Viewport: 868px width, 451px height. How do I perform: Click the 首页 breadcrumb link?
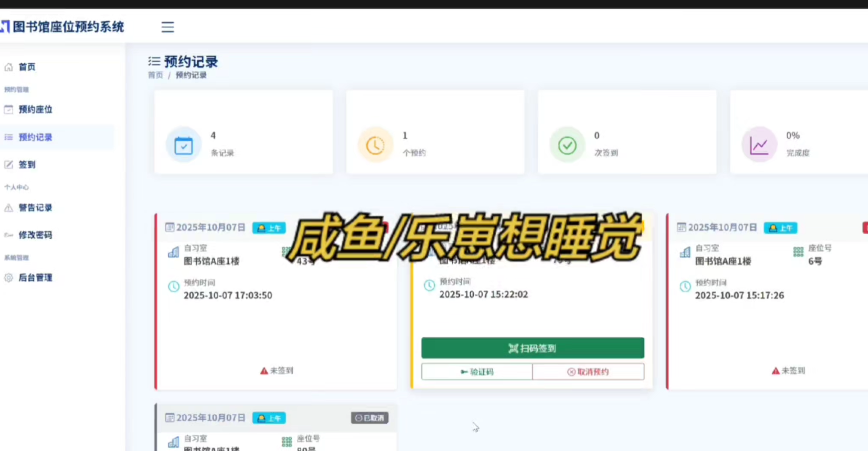pos(155,75)
